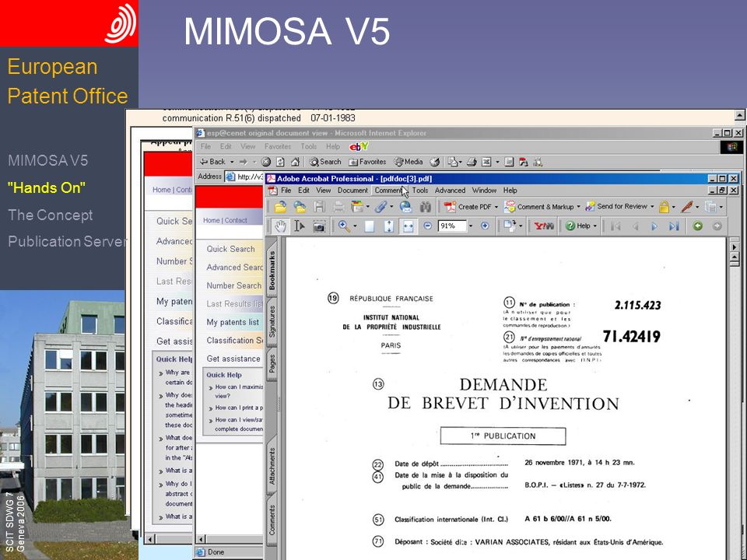Select the Snapshot camera tool
This screenshot has width=747, height=560.
[x=319, y=226]
